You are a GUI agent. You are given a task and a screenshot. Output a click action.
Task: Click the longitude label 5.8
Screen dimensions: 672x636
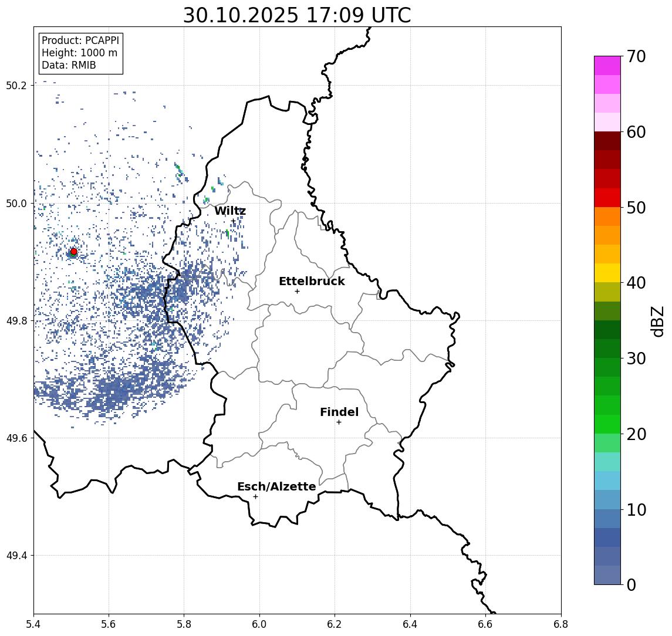tap(184, 624)
